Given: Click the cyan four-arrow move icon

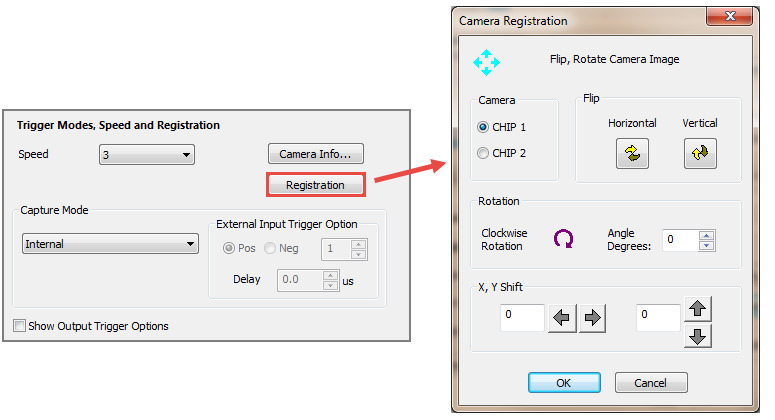Looking at the screenshot, I should point(486,64).
